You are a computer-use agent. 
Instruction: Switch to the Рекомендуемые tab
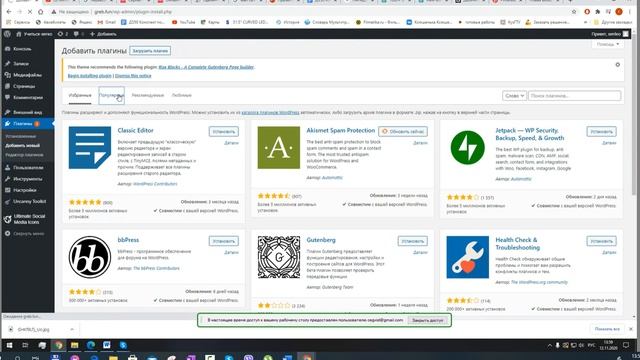click(148, 95)
